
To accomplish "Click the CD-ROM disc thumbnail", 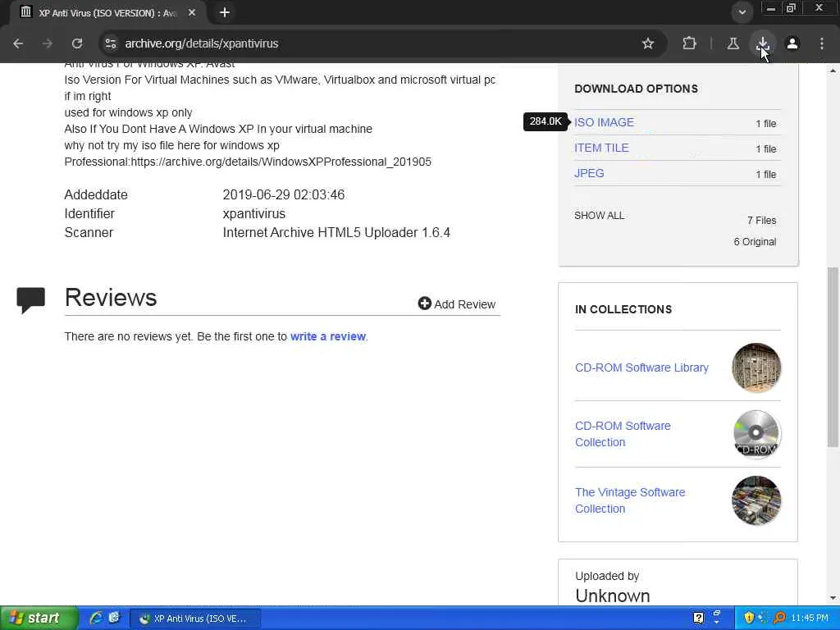I will 756,434.
